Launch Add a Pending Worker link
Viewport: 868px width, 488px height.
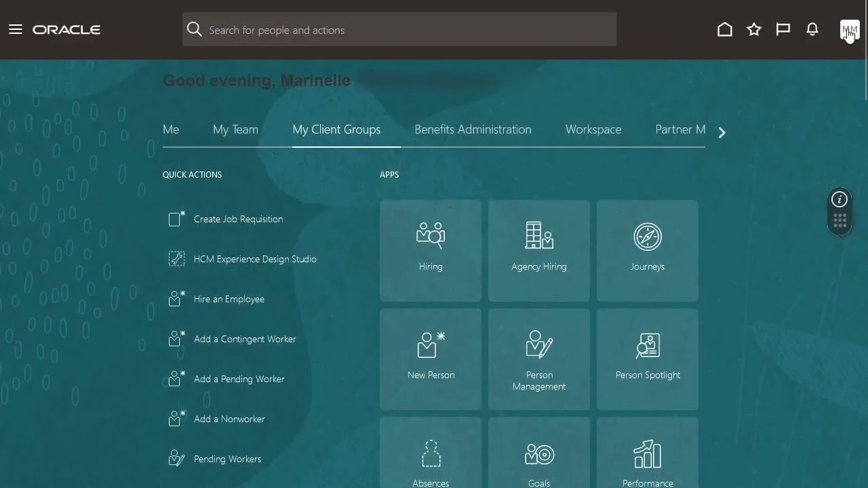coord(239,379)
